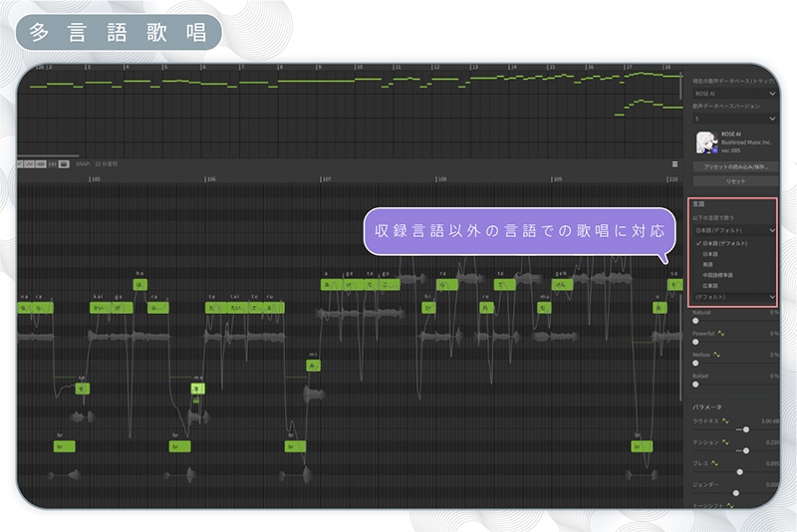Toggle the pitch curve display icon in toolbar

[31, 164]
